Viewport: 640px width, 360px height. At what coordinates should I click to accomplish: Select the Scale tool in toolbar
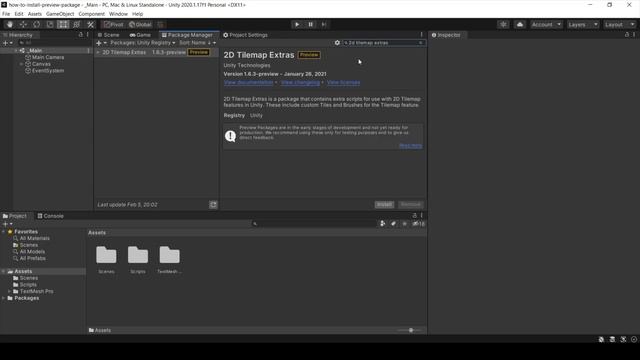pyautogui.click(x=50, y=24)
